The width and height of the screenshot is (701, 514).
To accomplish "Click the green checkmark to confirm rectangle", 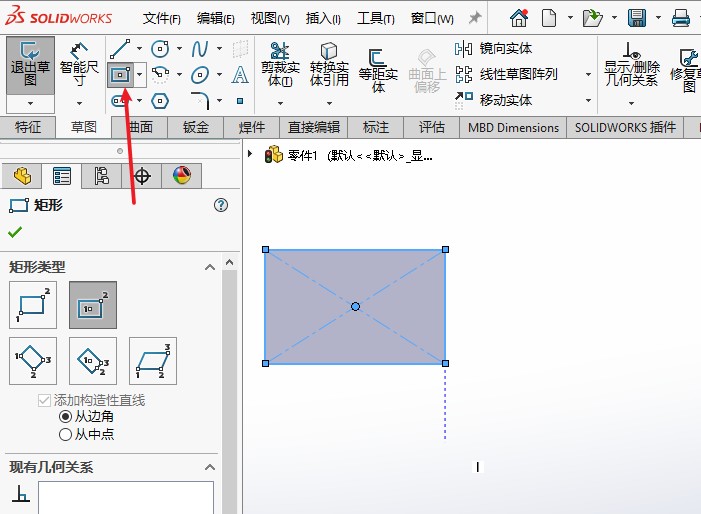I will click(15, 232).
